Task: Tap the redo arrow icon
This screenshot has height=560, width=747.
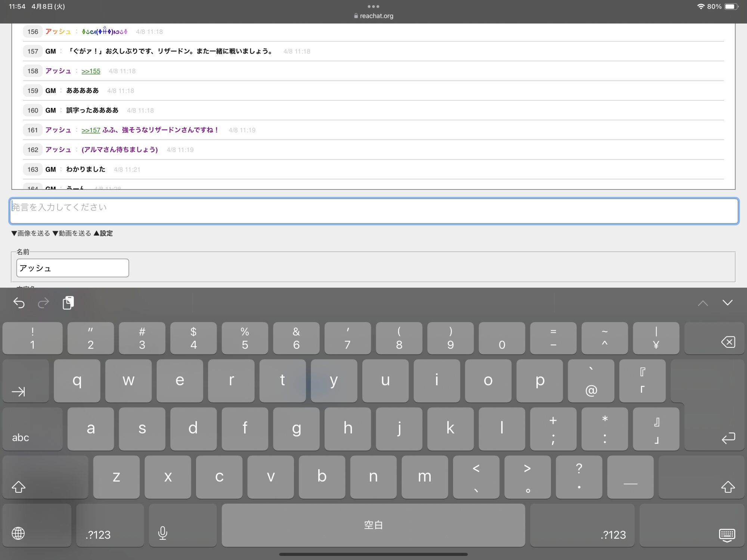Action: coord(44,303)
